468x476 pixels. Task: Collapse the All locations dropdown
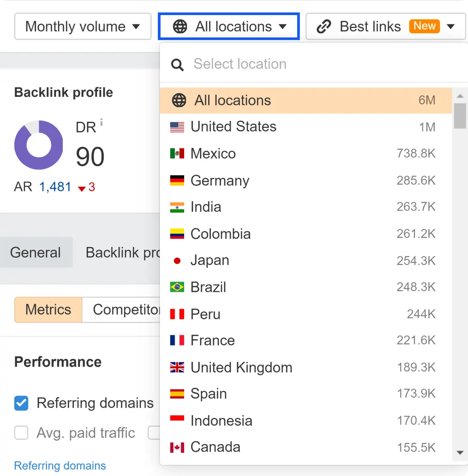pos(228,26)
